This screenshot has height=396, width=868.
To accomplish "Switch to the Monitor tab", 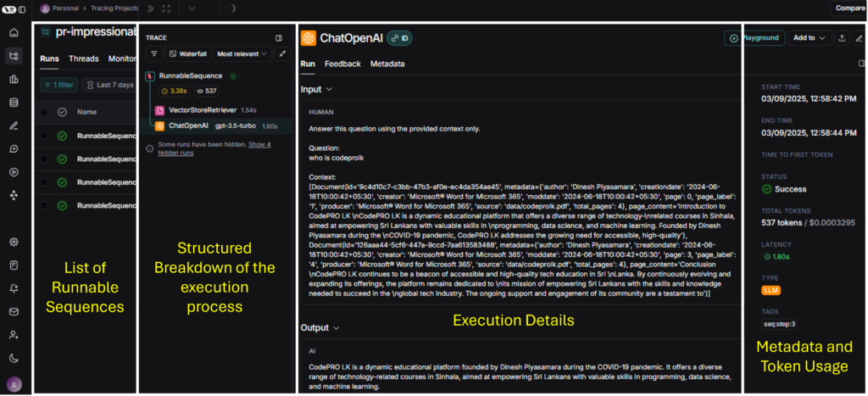I will [122, 59].
